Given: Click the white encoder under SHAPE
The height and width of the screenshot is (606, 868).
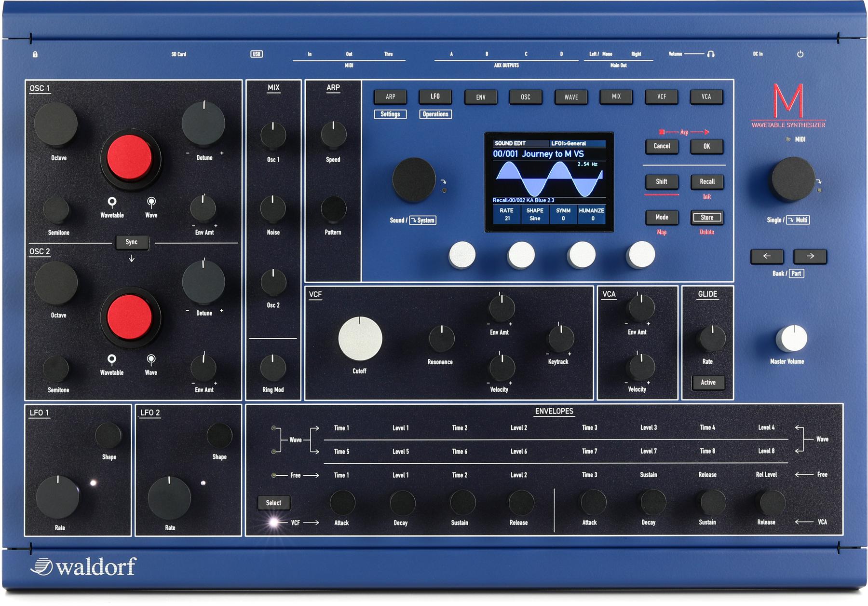Looking at the screenshot, I should pyautogui.click(x=521, y=255).
